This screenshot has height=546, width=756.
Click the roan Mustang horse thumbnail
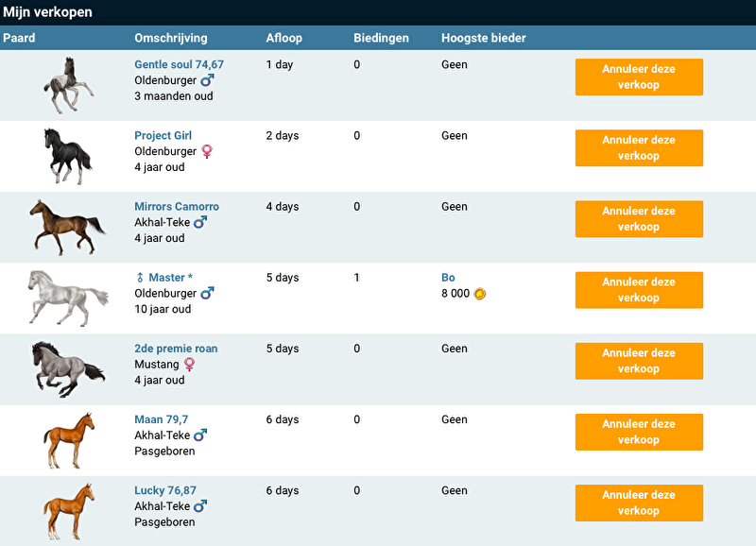click(68, 368)
